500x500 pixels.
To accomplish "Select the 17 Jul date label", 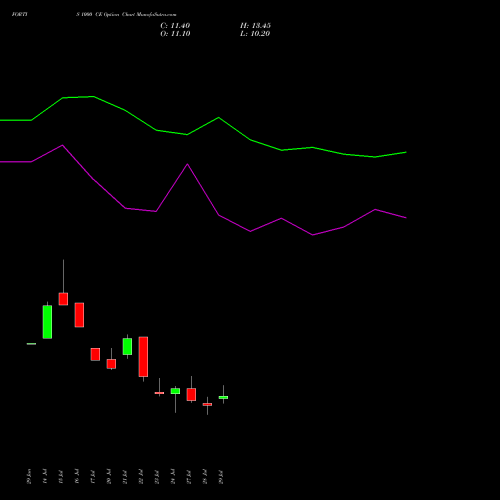I will pyautogui.click(x=93, y=476).
